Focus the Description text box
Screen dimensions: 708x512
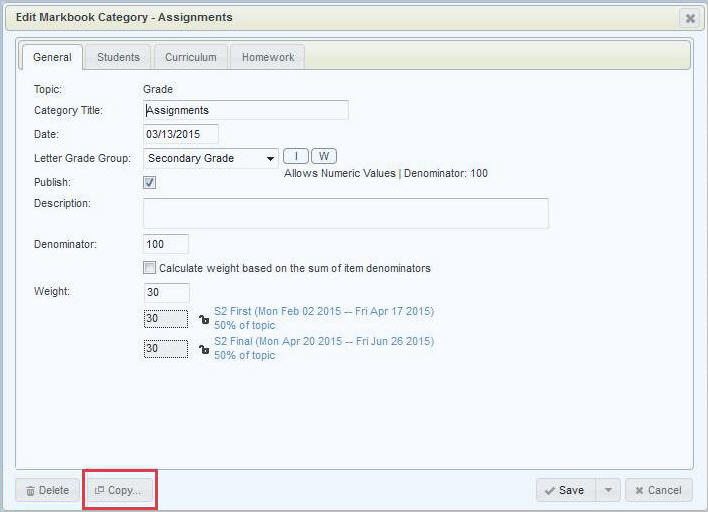tap(346, 213)
